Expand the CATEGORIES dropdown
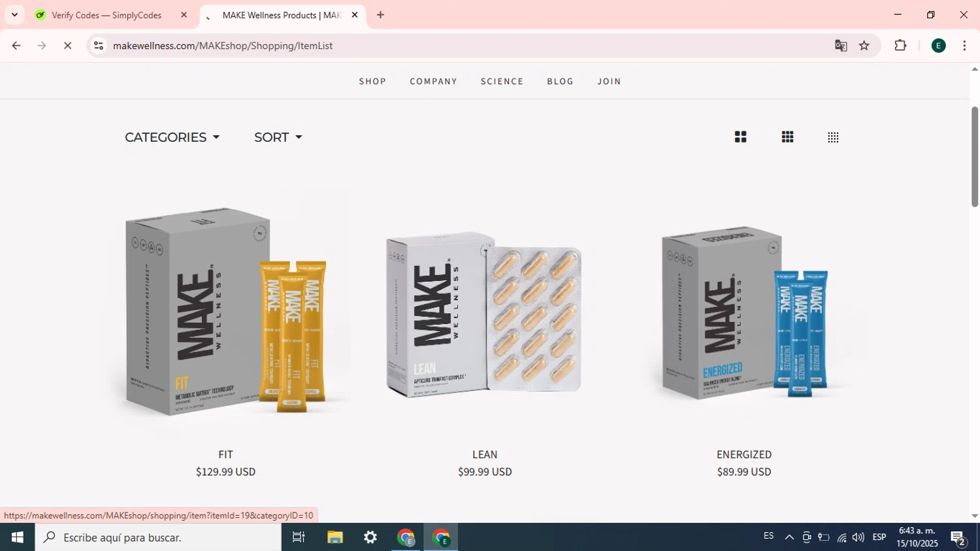This screenshot has height=551, width=980. [172, 137]
